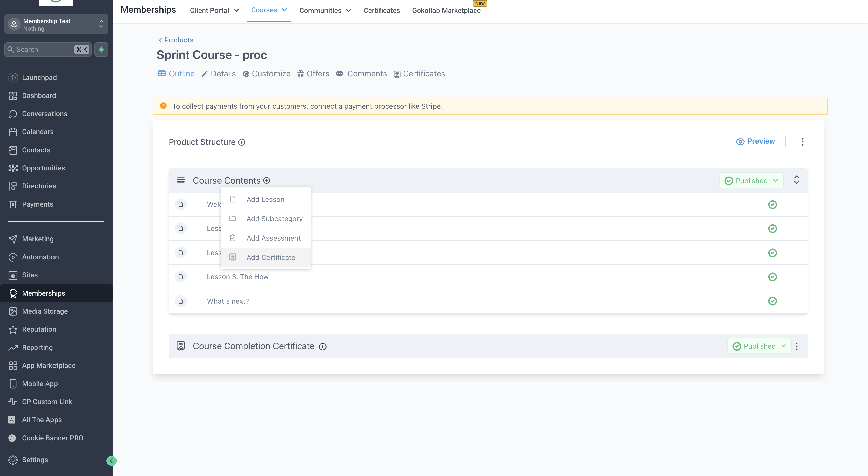Toggle published status of Lesson 3: The How

pyautogui.click(x=772, y=277)
